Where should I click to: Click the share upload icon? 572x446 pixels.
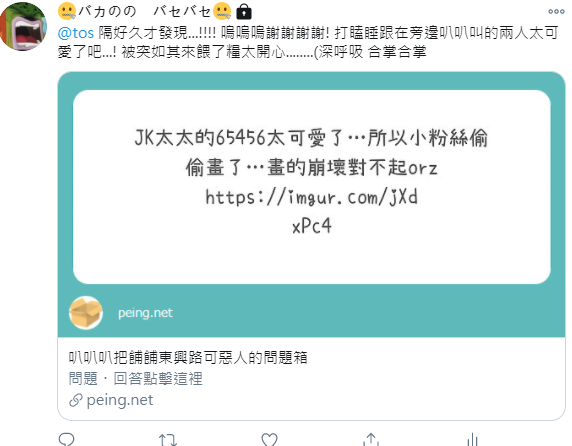(371, 439)
